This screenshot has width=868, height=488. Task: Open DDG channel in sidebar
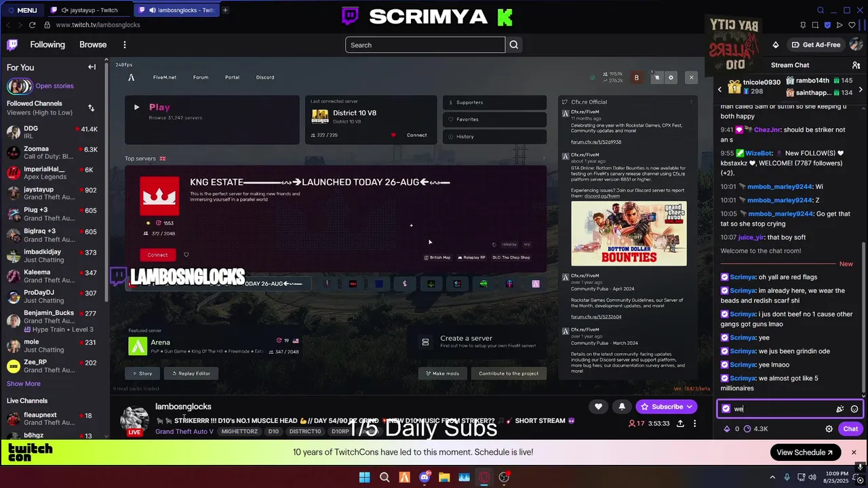pyautogui.click(x=52, y=132)
